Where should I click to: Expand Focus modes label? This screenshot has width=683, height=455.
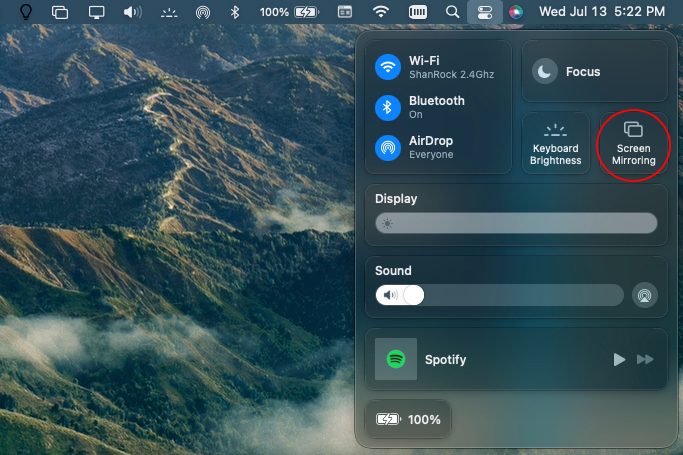pos(583,71)
